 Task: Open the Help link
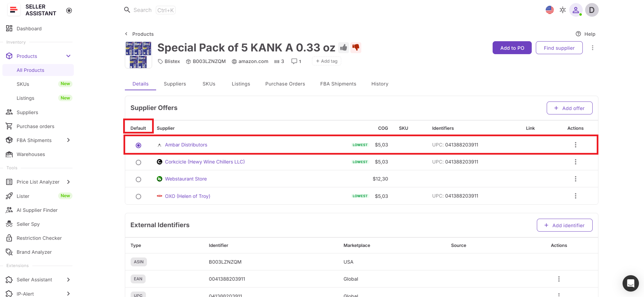(585, 34)
